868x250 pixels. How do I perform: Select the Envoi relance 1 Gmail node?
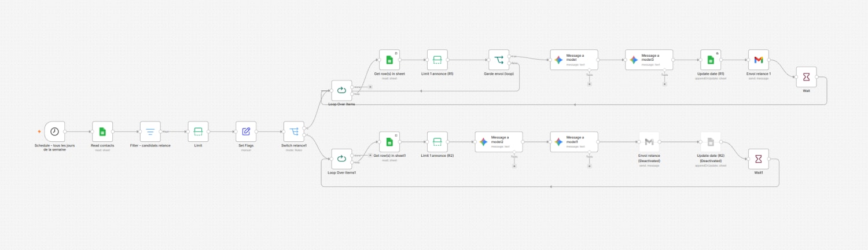[x=759, y=60]
